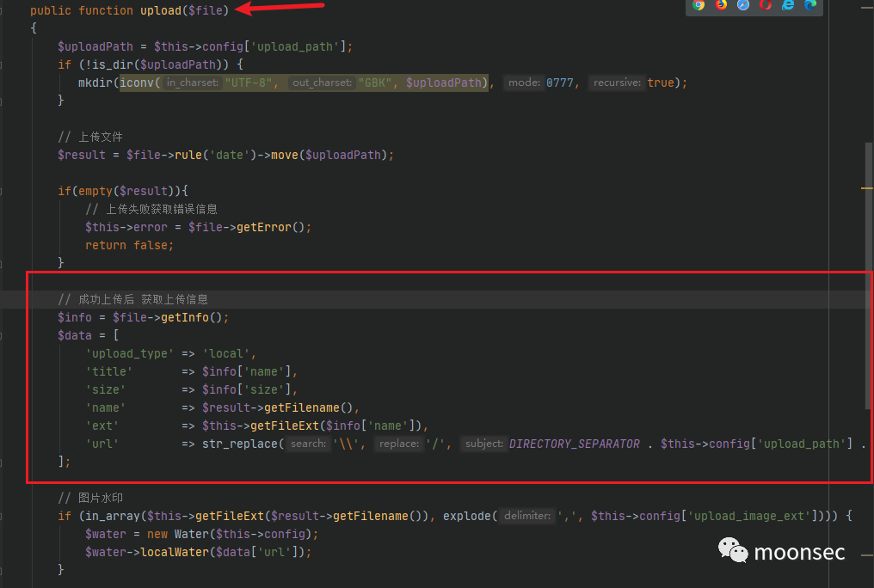Click the subject parameter hint
The width and height of the screenshot is (874, 588).
tap(483, 444)
